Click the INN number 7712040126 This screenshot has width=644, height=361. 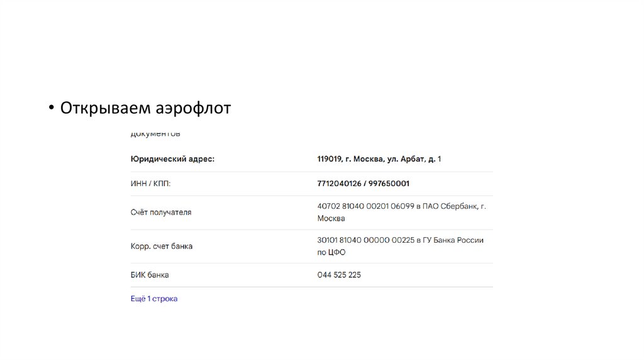tap(340, 183)
